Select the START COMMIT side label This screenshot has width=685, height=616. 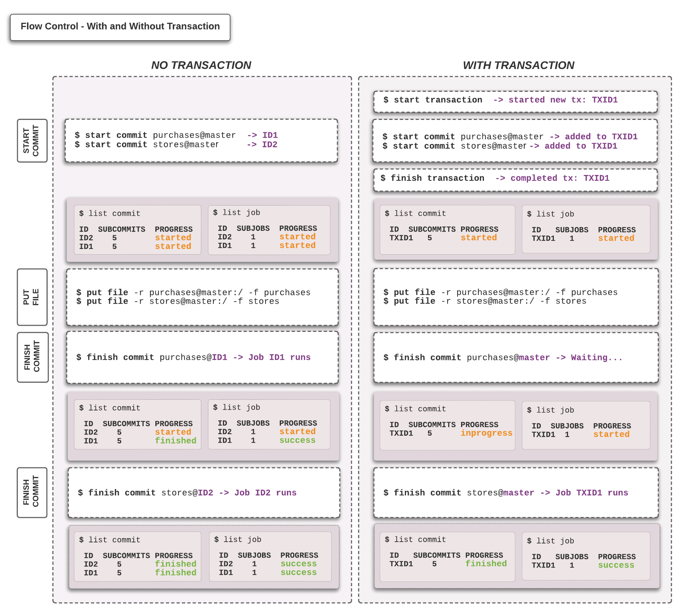click(32, 141)
